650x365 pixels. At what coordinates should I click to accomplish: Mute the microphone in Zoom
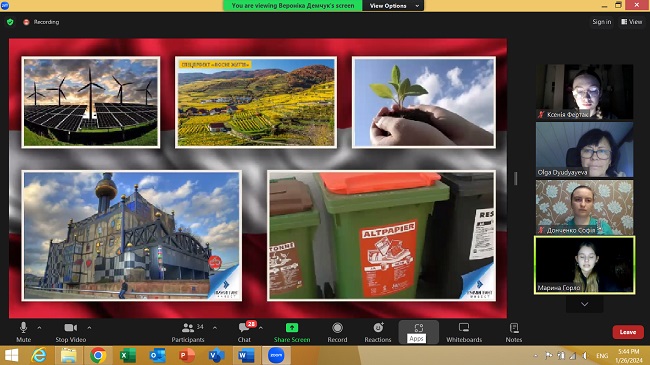(x=23, y=332)
